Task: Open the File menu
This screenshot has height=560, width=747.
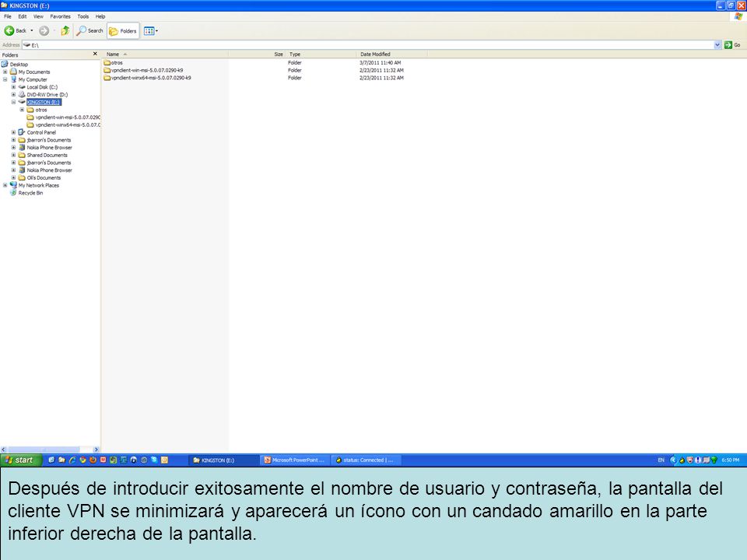Action: [x=8, y=16]
